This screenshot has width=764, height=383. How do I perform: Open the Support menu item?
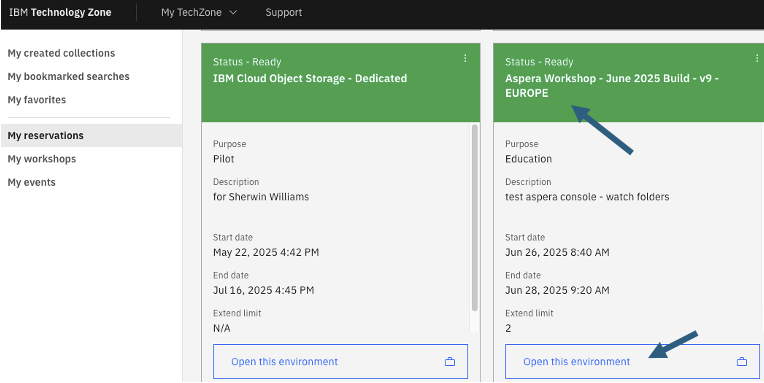click(284, 13)
